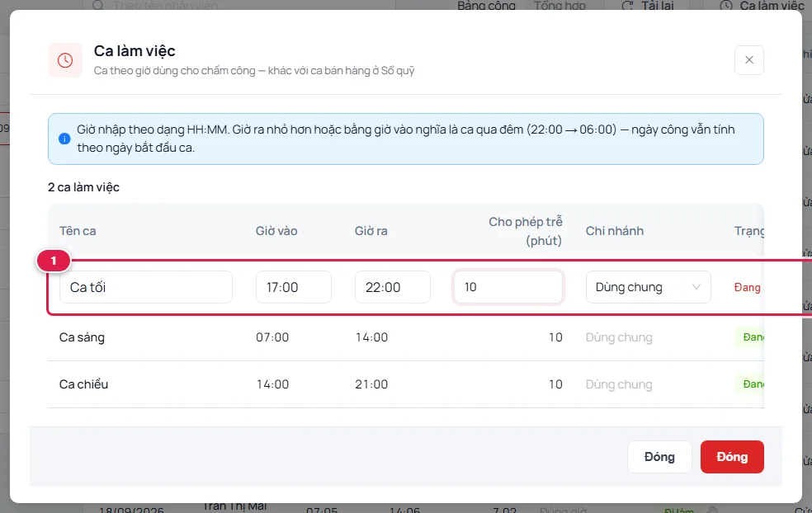Screen dimensions: 812x513
Task: Click the Cho phép trễ (phút) column header
Action: (526, 231)
